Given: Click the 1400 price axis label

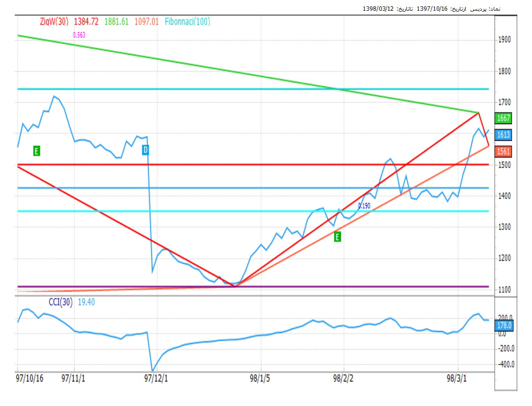Looking at the screenshot, I should 504,196.
